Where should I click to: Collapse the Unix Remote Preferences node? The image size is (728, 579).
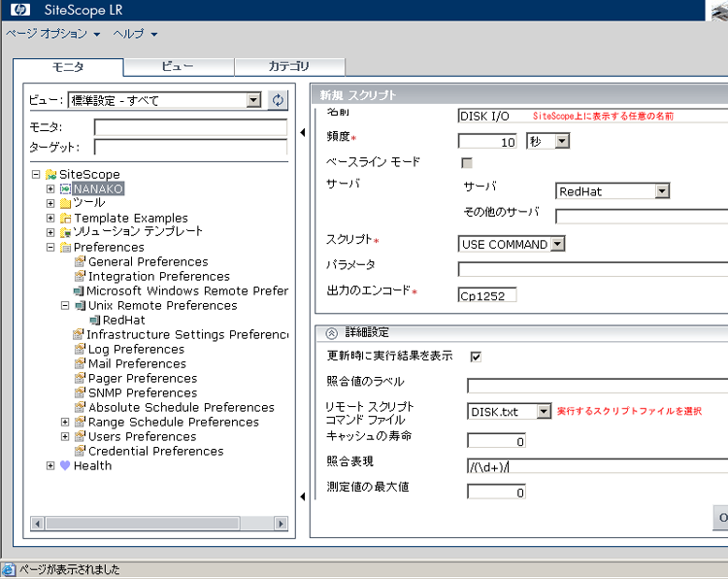(65, 305)
